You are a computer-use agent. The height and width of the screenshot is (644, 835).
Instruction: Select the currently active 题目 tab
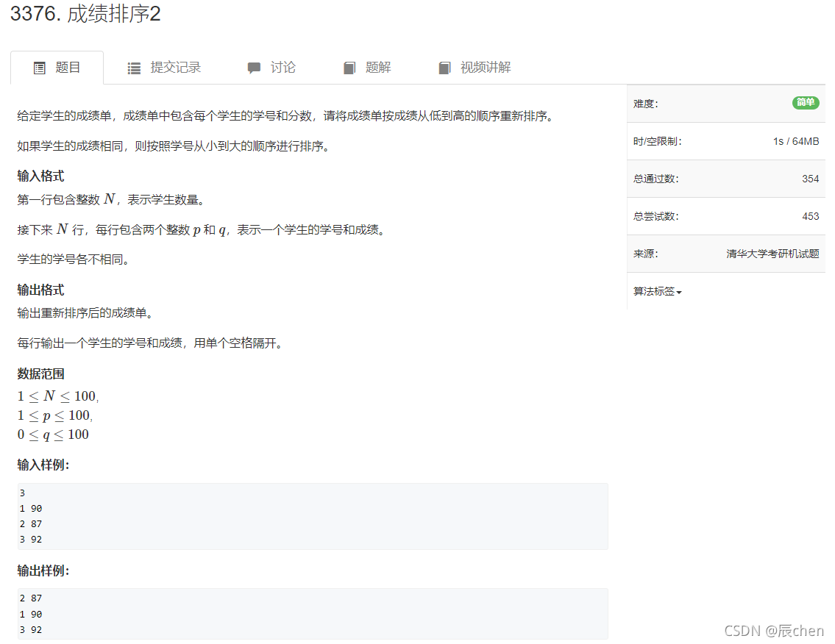68,67
